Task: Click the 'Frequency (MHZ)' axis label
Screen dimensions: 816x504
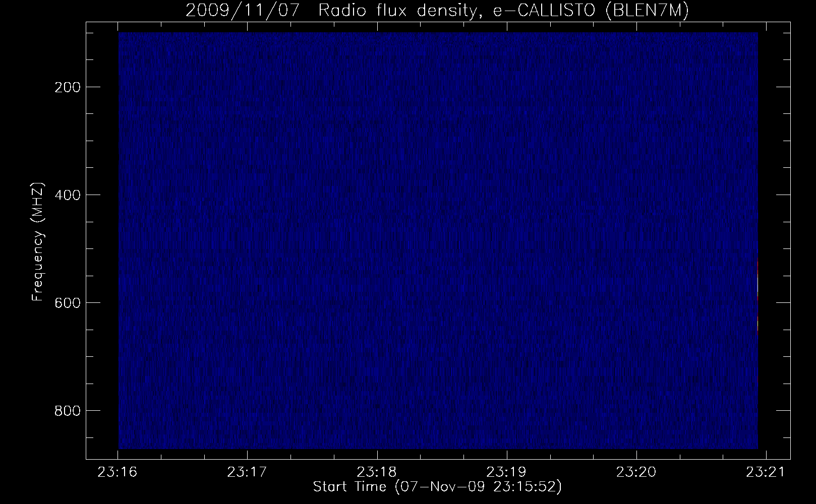Action: click(x=38, y=242)
